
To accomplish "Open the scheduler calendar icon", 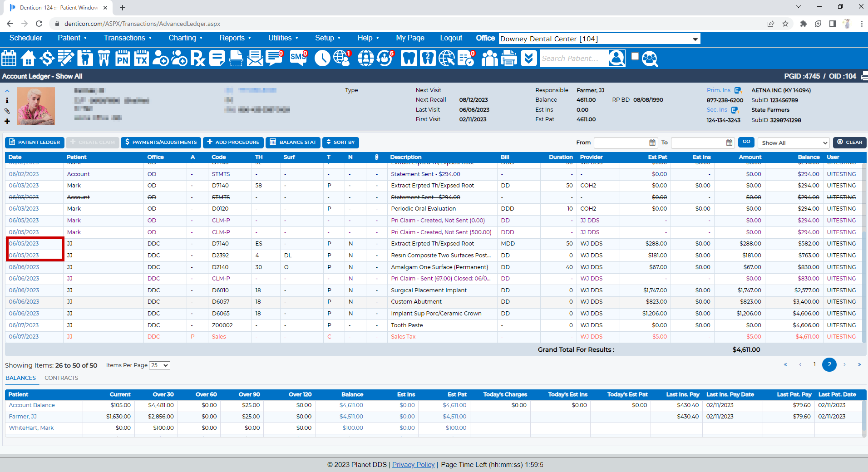I will pyautogui.click(x=9, y=59).
